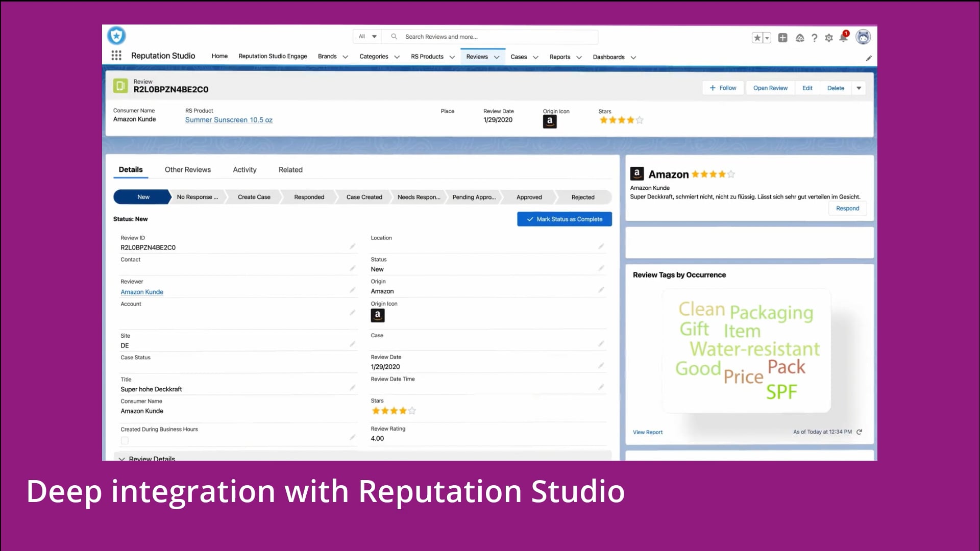Open the Salesforce Help question mark

[x=815, y=38]
